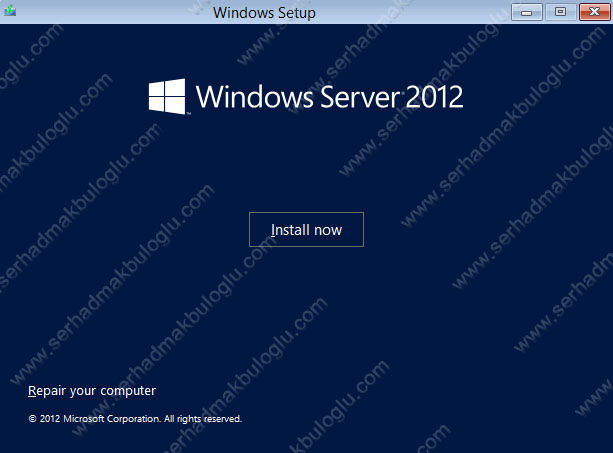Viewport: 613px width, 453px height.
Task: Click the Microsoft Corporation copyright notice
Action: click(135, 419)
